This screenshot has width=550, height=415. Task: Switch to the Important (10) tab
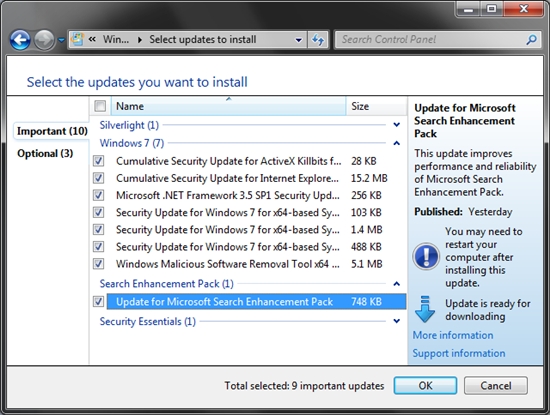click(52, 131)
